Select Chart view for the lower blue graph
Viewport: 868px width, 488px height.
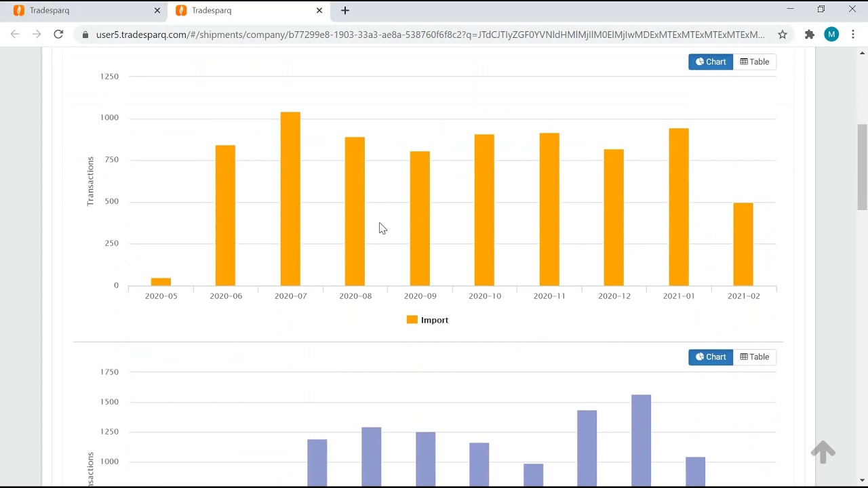[711, 357]
